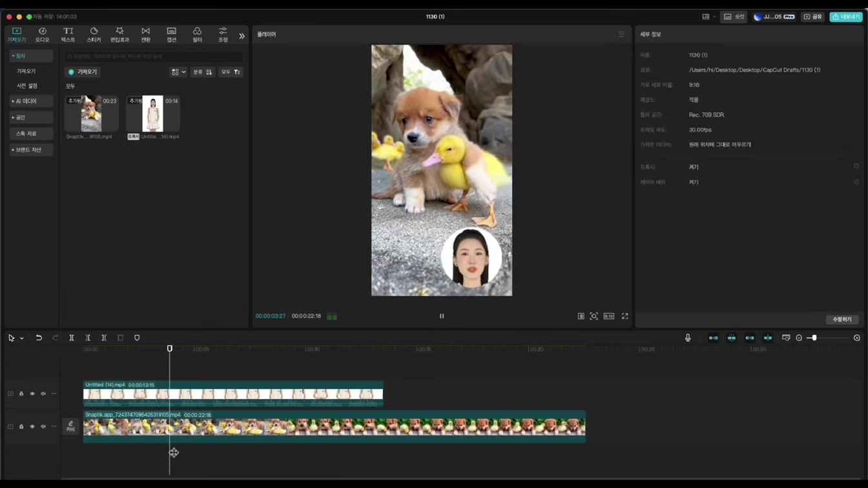Expand more tabs with double-chevron arrow

point(242,36)
